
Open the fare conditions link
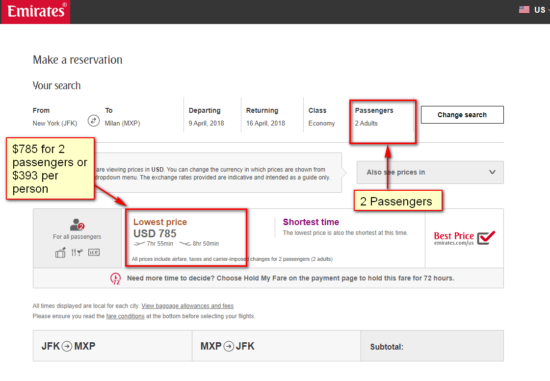click(125, 316)
